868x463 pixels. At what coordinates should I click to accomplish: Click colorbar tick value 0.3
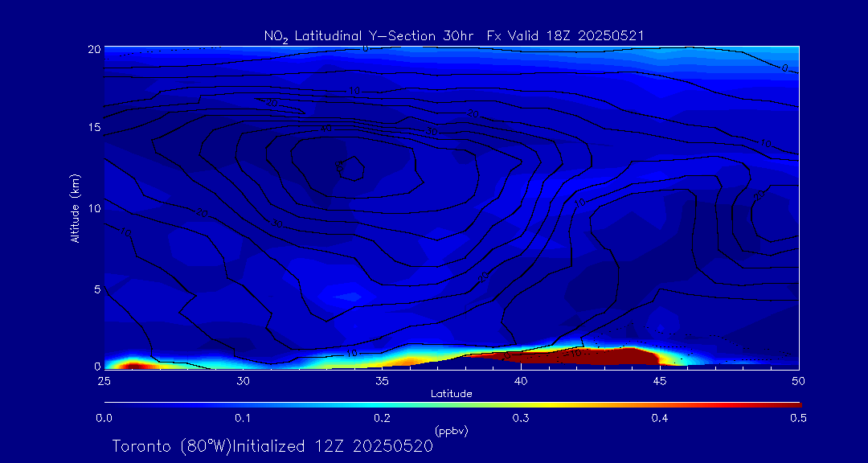(x=520, y=419)
